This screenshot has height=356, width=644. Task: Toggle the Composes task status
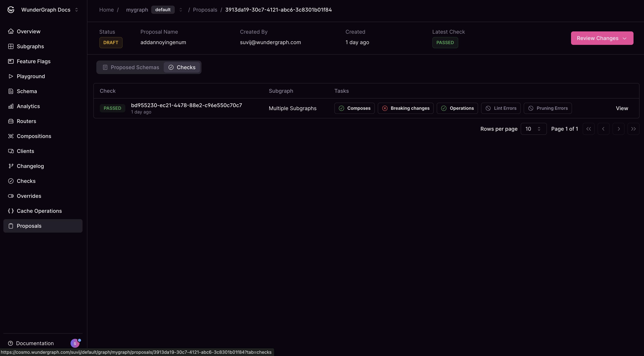(354, 108)
